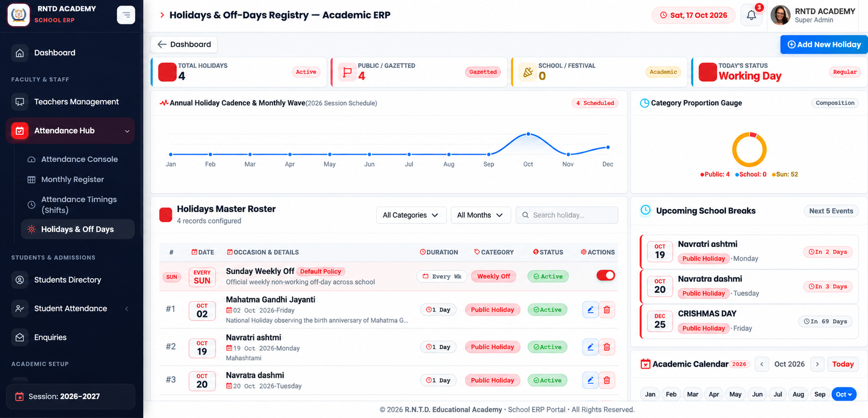
Task: Edit Navratri ashtmi roster entry
Action: point(590,347)
